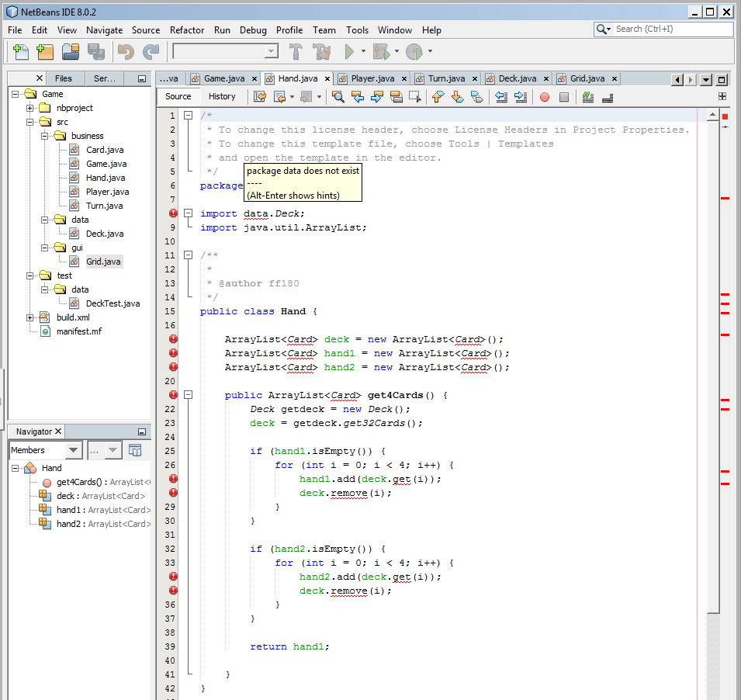
Task: Switch to Player.java editor tab
Action: [372, 78]
